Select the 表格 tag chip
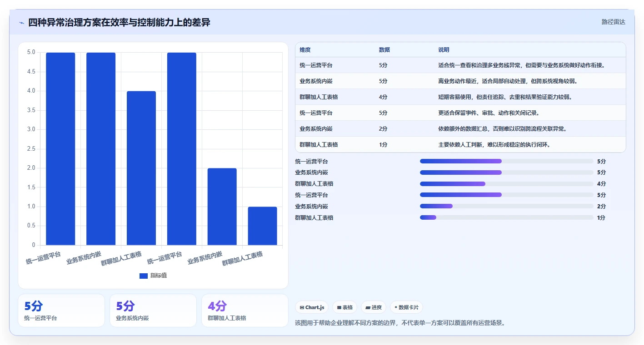The height and width of the screenshot is (345, 644). click(345, 307)
